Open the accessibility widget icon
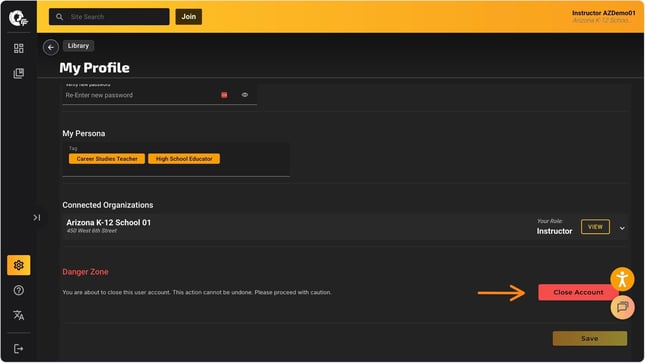The image size is (645, 363). click(622, 279)
